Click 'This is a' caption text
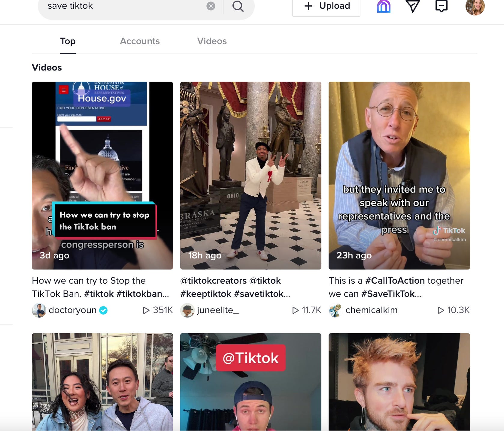 (x=346, y=281)
